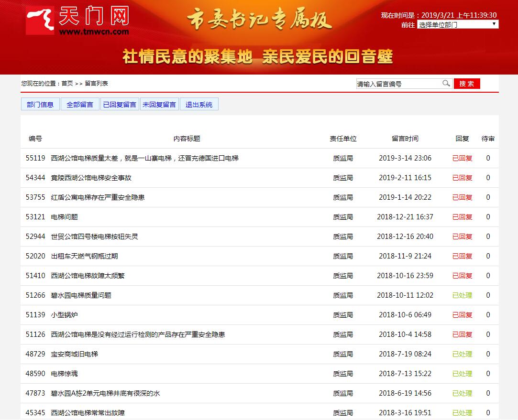
Task: Click 退出系统 to log out
Action: (x=199, y=104)
